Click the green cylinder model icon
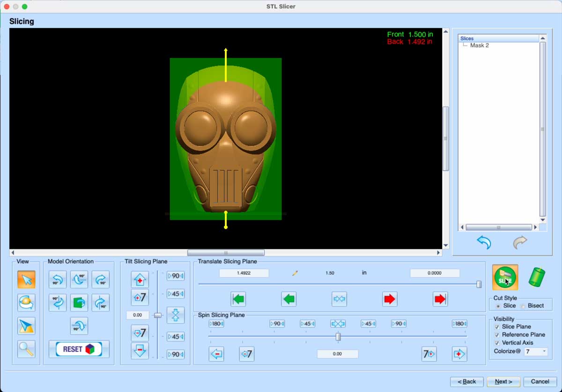 click(x=537, y=277)
